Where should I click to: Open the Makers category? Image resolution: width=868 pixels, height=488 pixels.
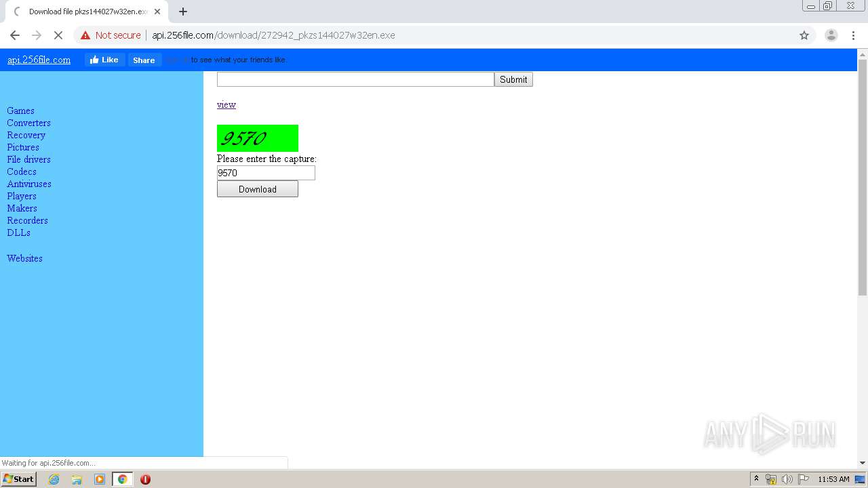22,208
